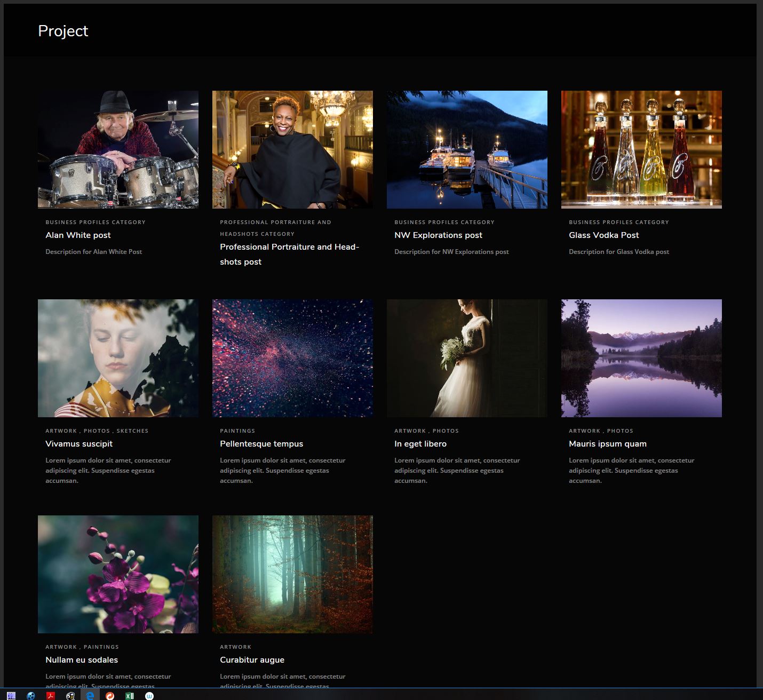Click the orange circular arrow taskbar icon
The height and width of the screenshot is (700, 763).
[x=110, y=695]
